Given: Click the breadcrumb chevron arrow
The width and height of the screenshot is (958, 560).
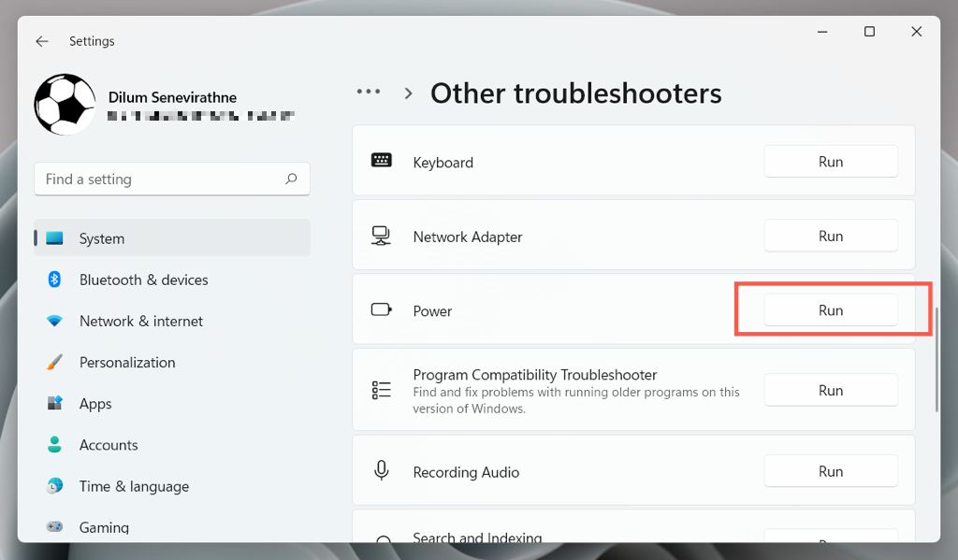Looking at the screenshot, I should point(409,93).
